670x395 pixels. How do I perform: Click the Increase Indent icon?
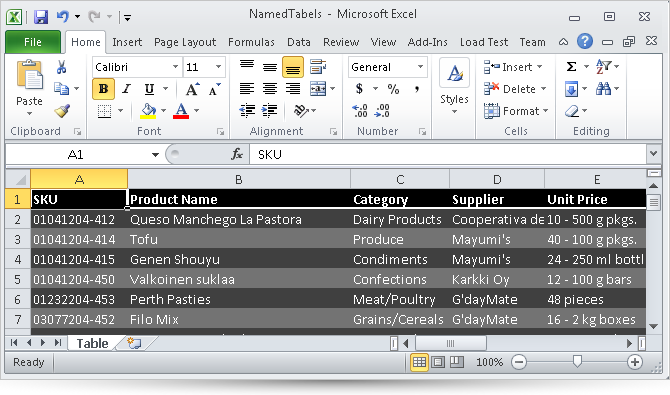(270, 111)
